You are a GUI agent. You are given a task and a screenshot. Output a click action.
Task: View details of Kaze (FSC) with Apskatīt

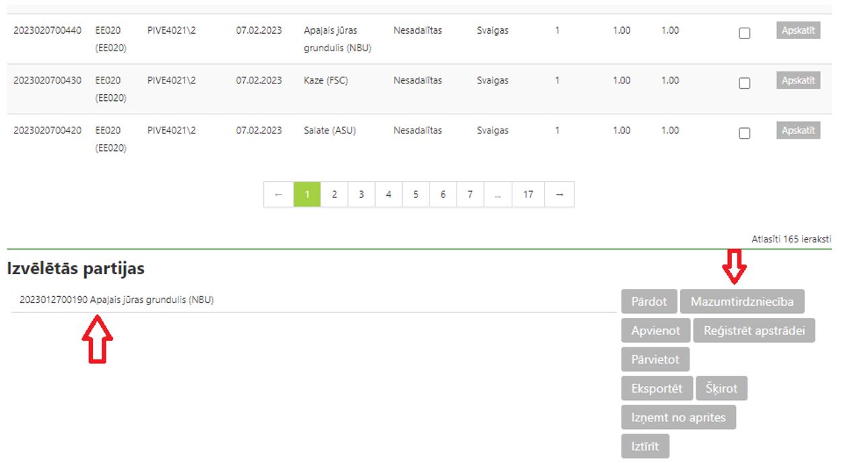pyautogui.click(x=798, y=81)
